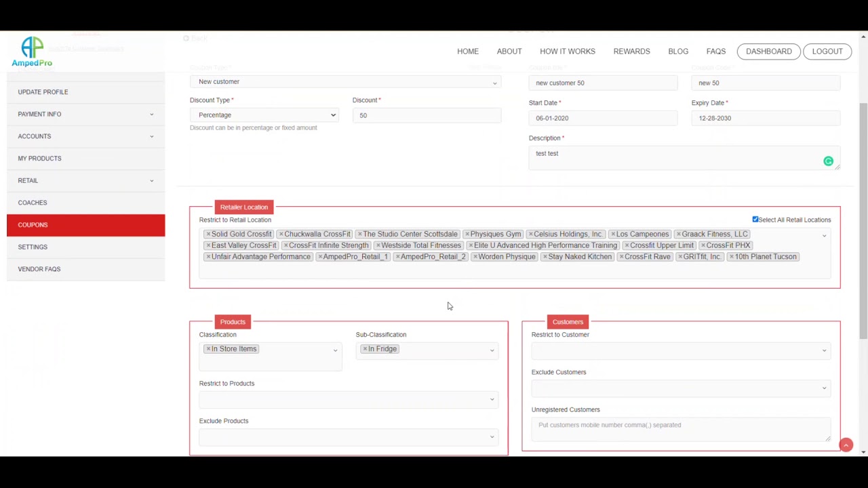Screen dimensions: 868x488
Task: Open the Exclude Products dropdown
Action: [349, 437]
